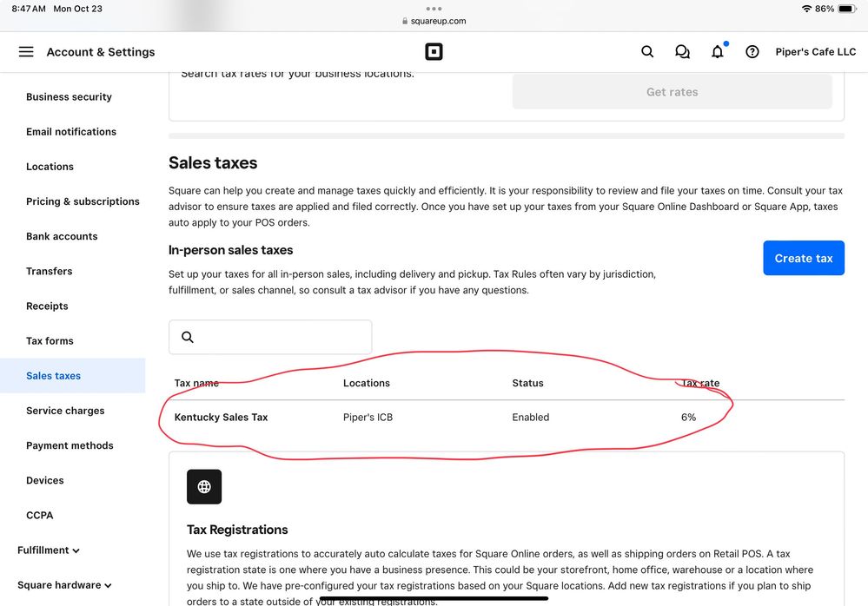Screen dimensions: 868x606
Task: Tap the three-dot multitasking icon at top
Action: (x=434, y=9)
